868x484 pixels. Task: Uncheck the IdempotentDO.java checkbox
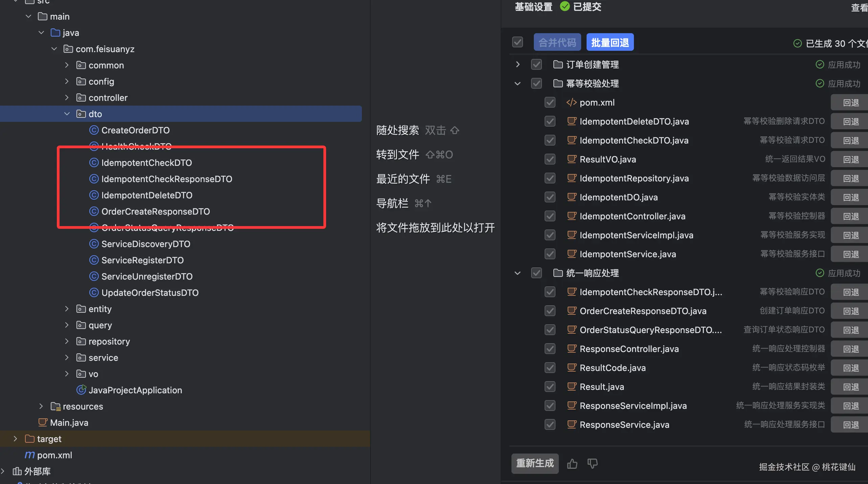(550, 197)
